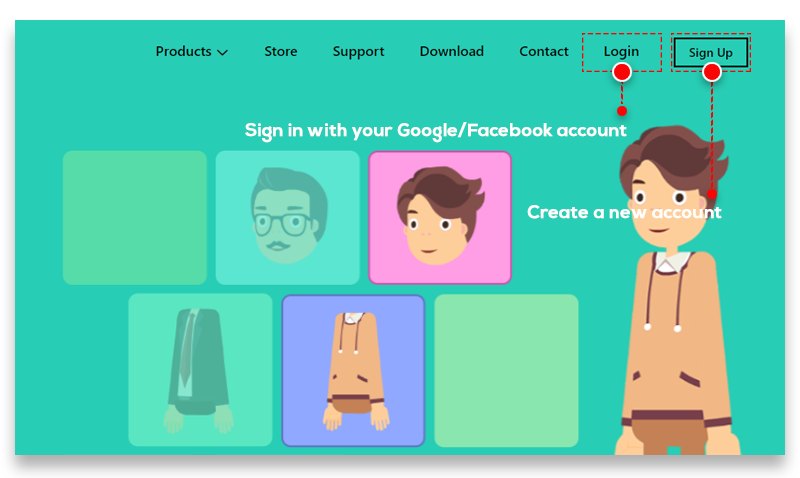Select the suit and tie body tile
Image resolution: width=800 pixels, height=478 pixels.
(200, 370)
